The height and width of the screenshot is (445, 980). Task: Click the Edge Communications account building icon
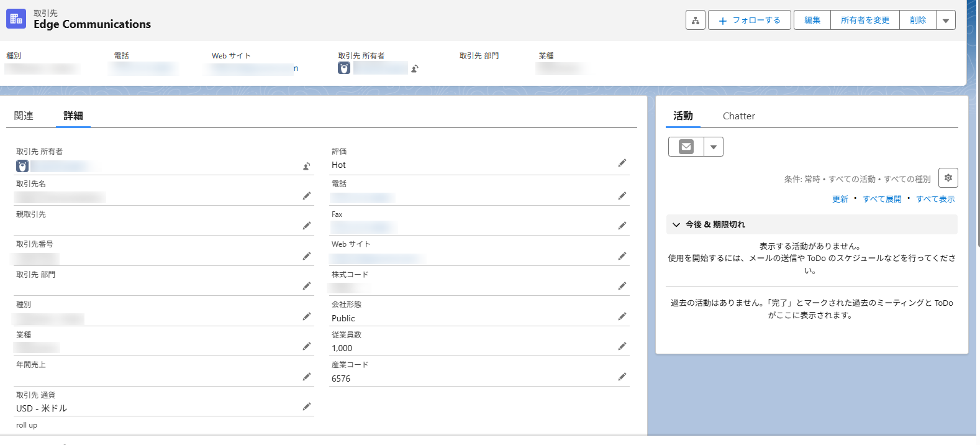coord(16,19)
